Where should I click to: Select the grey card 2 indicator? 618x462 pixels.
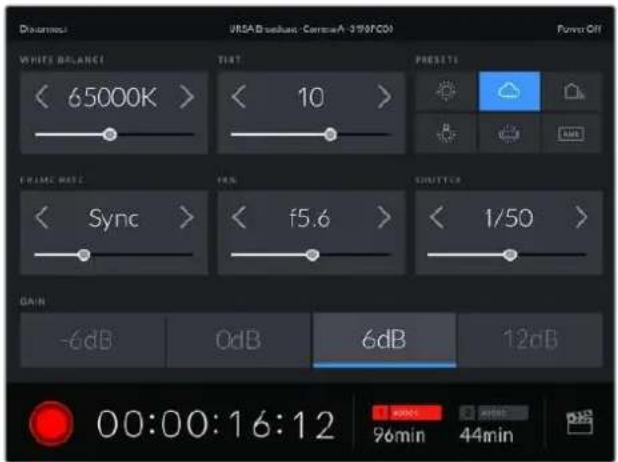pyautogui.click(x=493, y=413)
